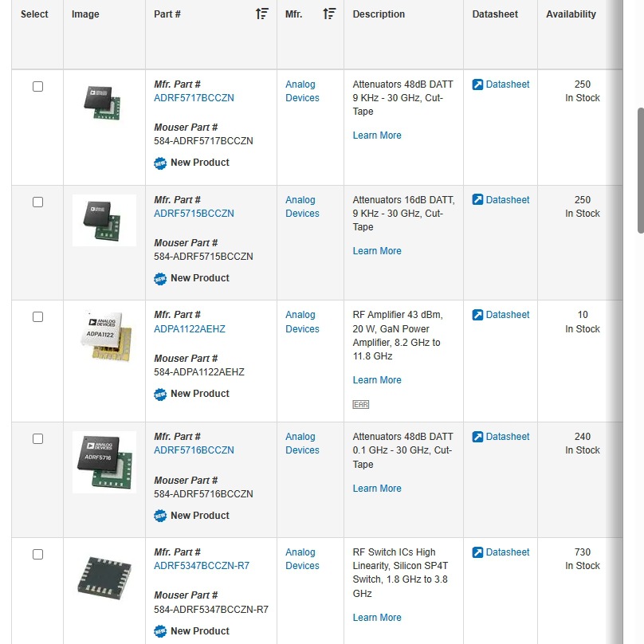Open part link ADPA1122AEHZ
This screenshot has height=644, width=644.
point(190,329)
